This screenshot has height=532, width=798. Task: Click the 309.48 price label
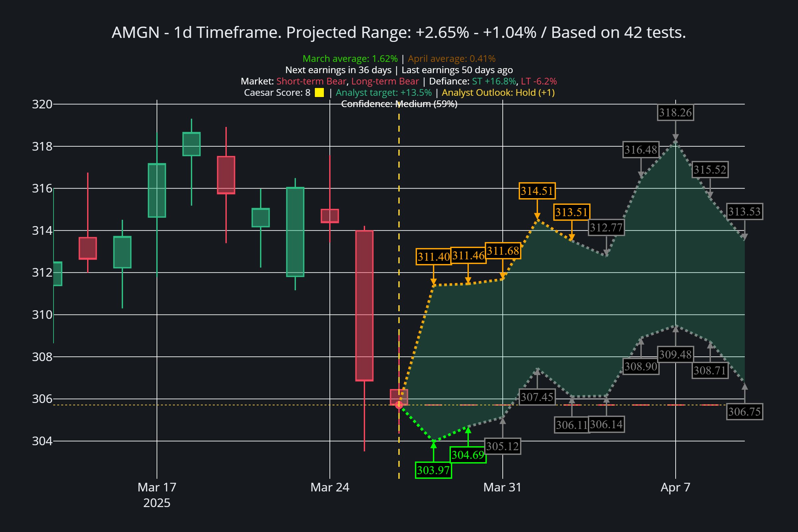tap(675, 355)
